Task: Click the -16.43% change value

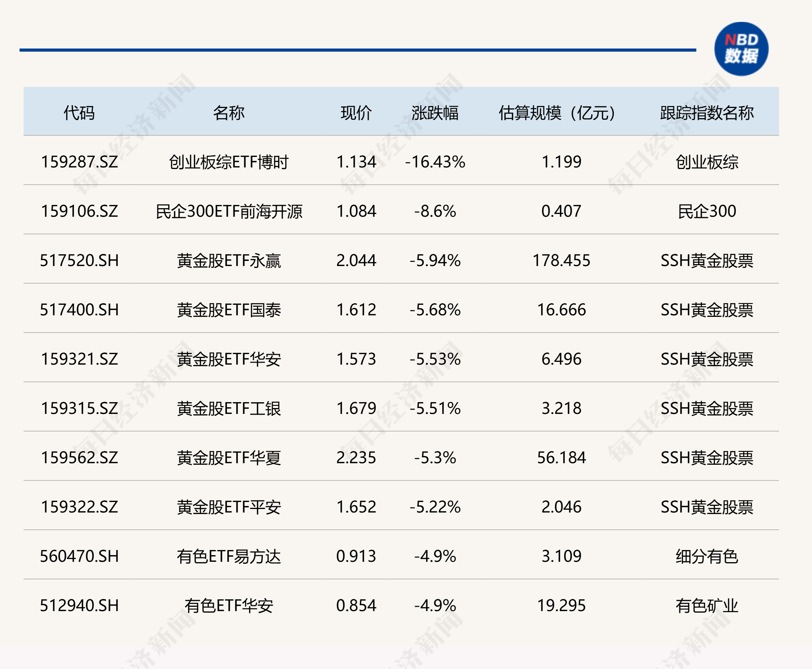Action: pyautogui.click(x=435, y=162)
